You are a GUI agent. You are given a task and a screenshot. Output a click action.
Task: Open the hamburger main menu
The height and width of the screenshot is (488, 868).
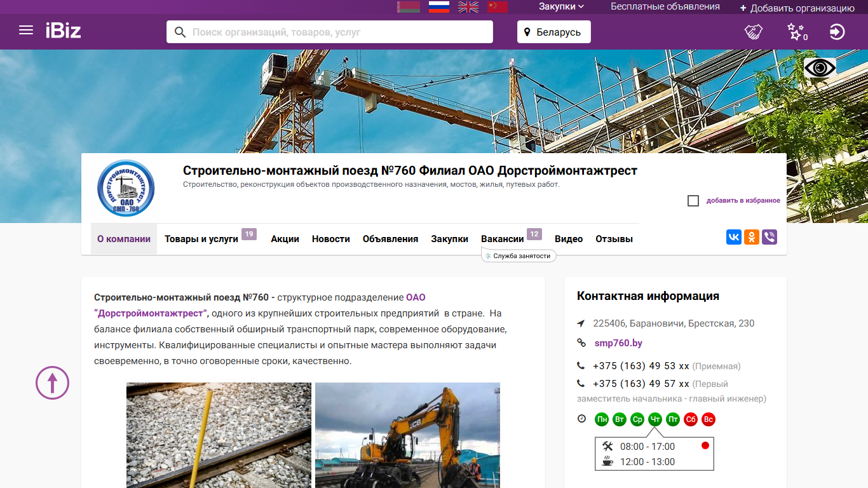click(x=26, y=30)
